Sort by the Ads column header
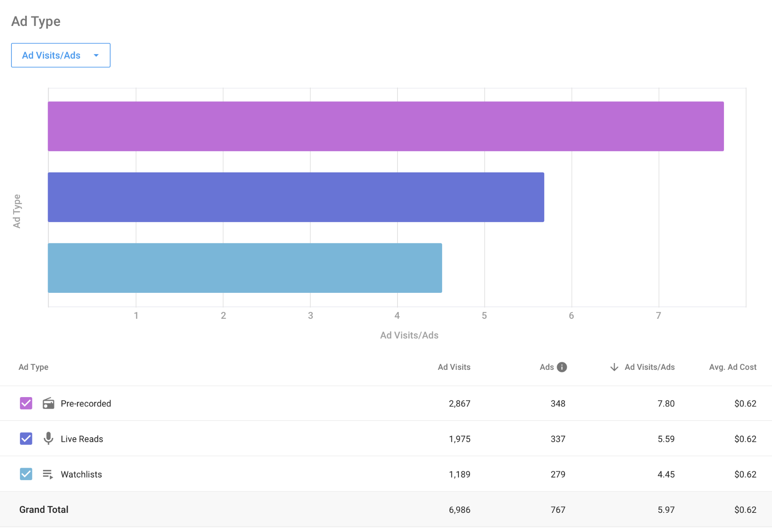 546,367
